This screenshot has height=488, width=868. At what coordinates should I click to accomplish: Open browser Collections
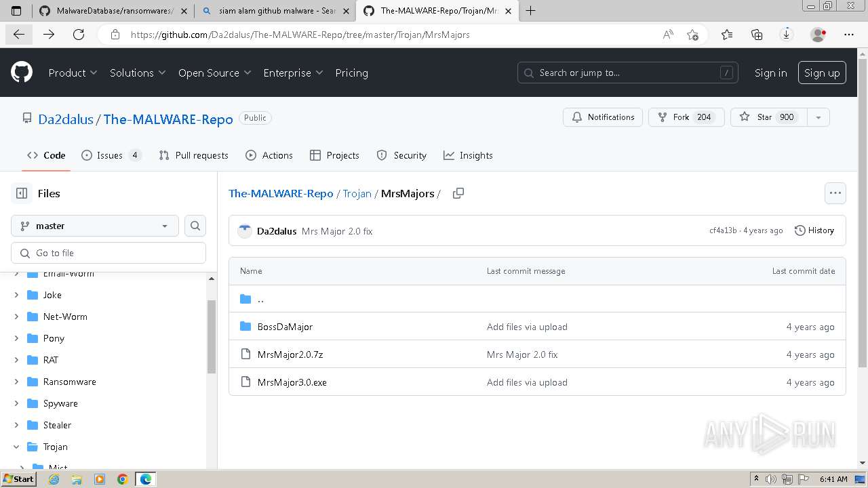tap(757, 35)
